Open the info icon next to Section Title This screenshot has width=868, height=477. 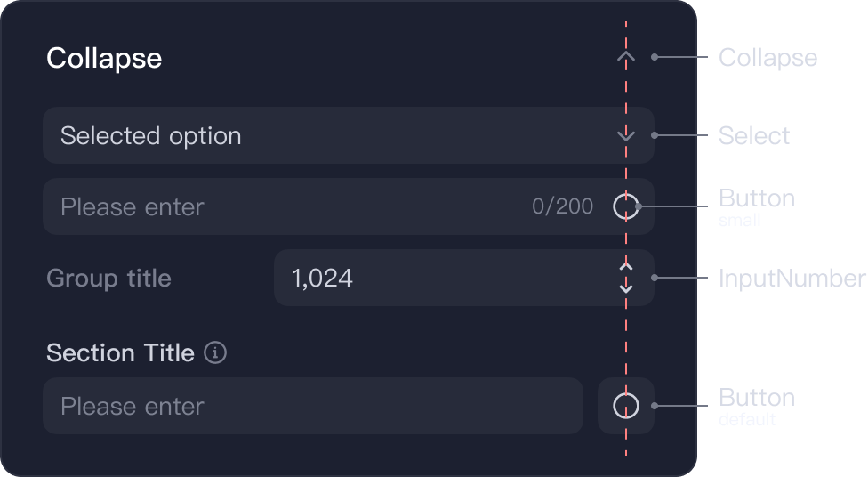pyautogui.click(x=215, y=352)
